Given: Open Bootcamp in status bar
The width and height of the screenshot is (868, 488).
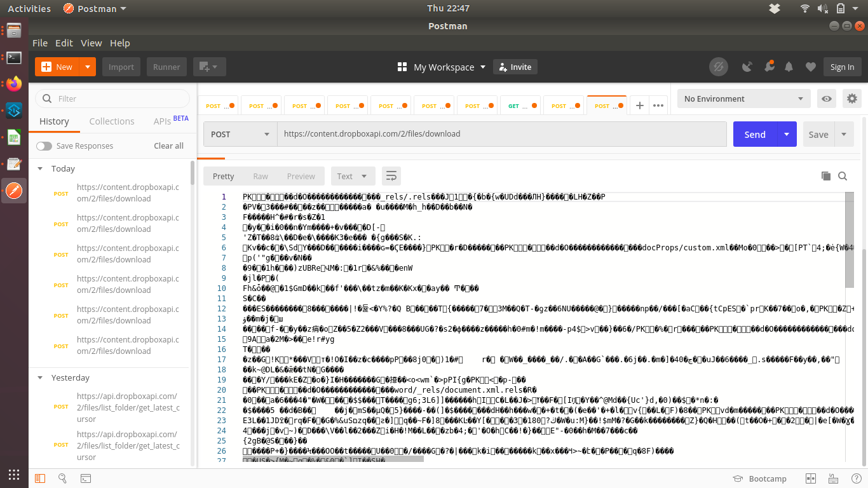Looking at the screenshot, I should (x=759, y=478).
